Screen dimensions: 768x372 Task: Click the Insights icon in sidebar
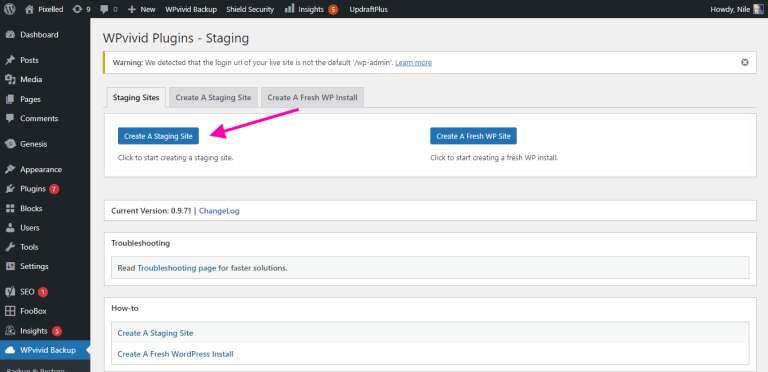click(10, 331)
